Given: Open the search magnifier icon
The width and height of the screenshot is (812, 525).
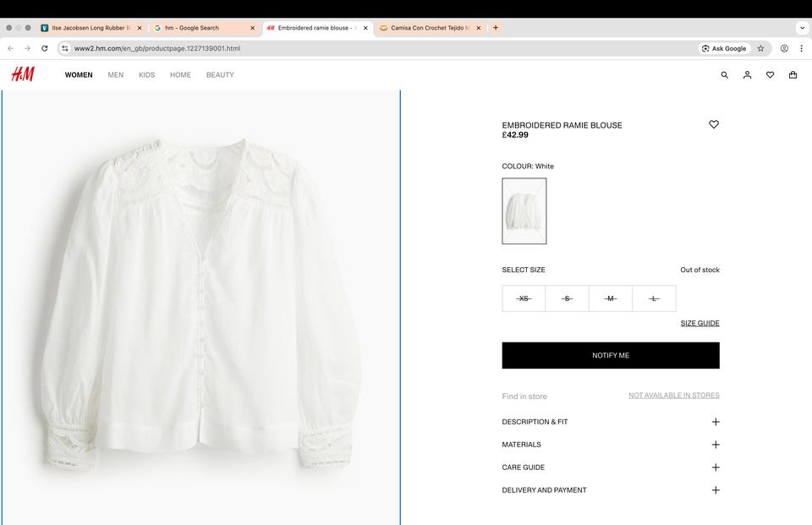Looking at the screenshot, I should click(x=724, y=75).
